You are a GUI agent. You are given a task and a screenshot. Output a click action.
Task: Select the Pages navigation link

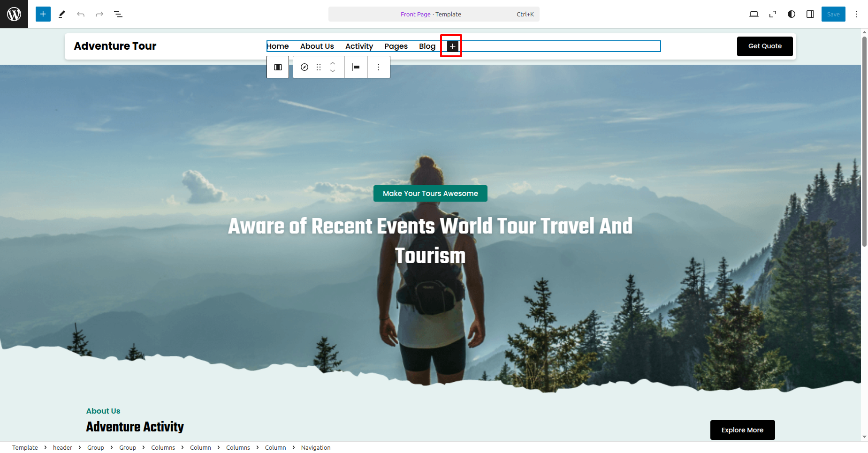[x=396, y=46]
